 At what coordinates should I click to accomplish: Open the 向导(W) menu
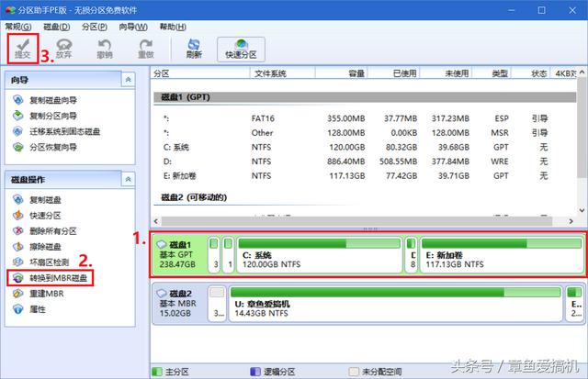coord(133,27)
